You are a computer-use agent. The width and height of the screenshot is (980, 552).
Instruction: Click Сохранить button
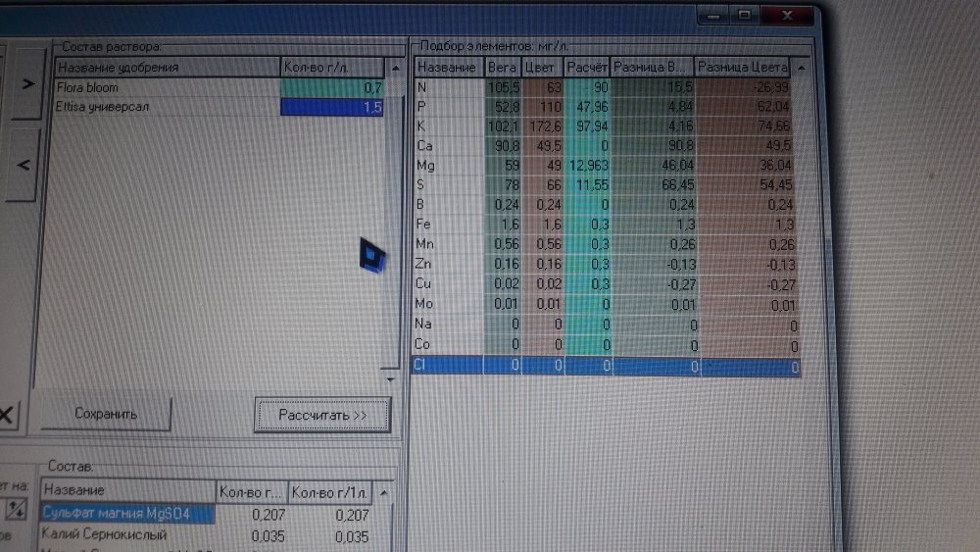click(106, 414)
